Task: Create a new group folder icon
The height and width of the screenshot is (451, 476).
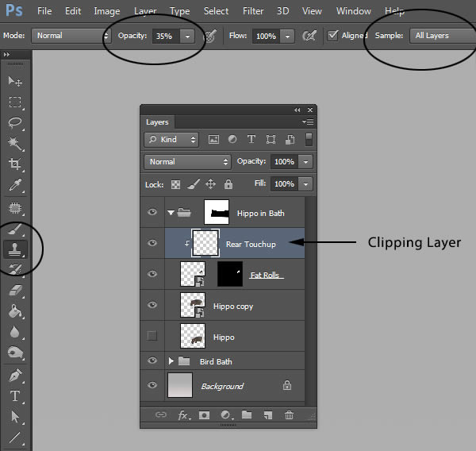Action: pos(247,414)
